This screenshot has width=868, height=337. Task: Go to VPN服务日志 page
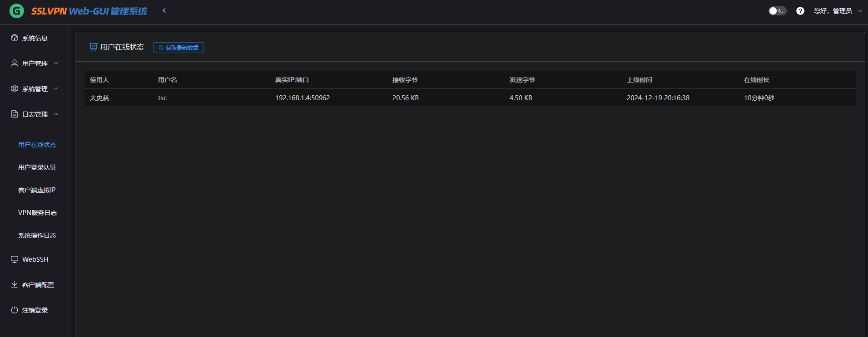coord(37,213)
